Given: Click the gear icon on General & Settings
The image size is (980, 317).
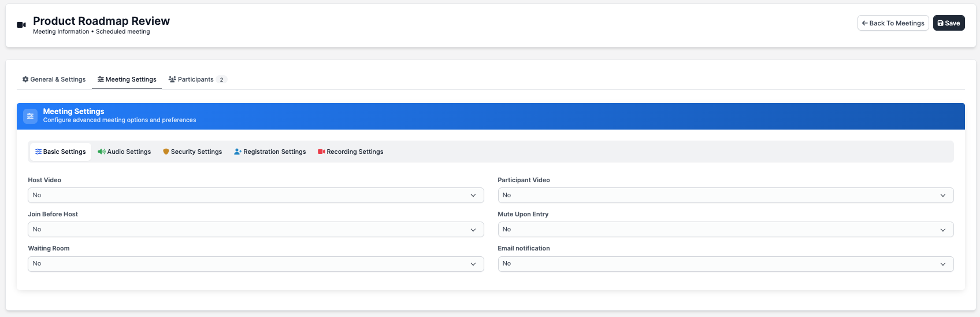Looking at the screenshot, I should pyautogui.click(x=25, y=79).
